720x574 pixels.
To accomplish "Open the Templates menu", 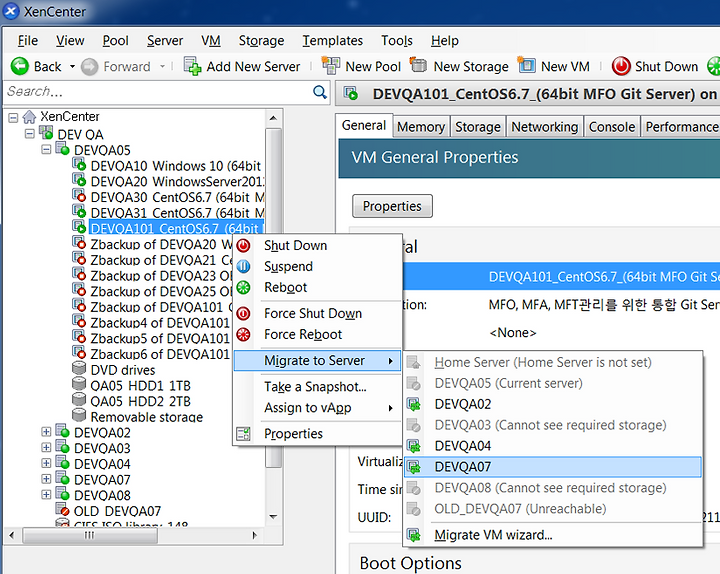I will click(332, 41).
